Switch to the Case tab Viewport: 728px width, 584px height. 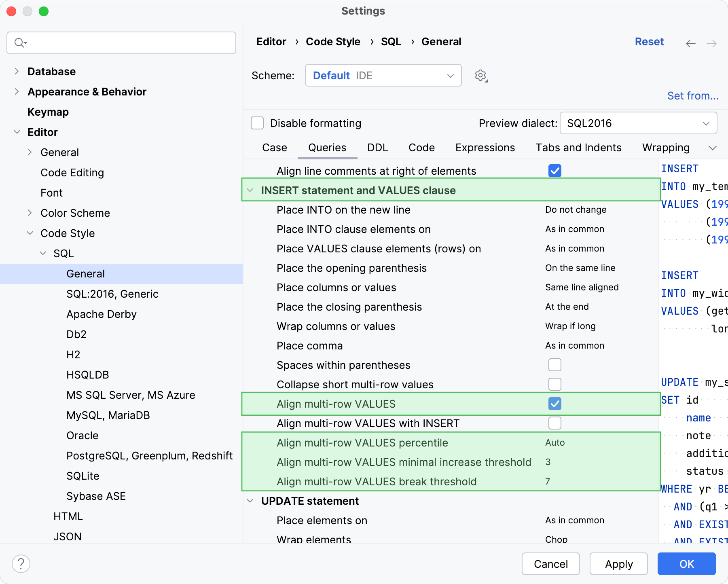[x=274, y=148]
